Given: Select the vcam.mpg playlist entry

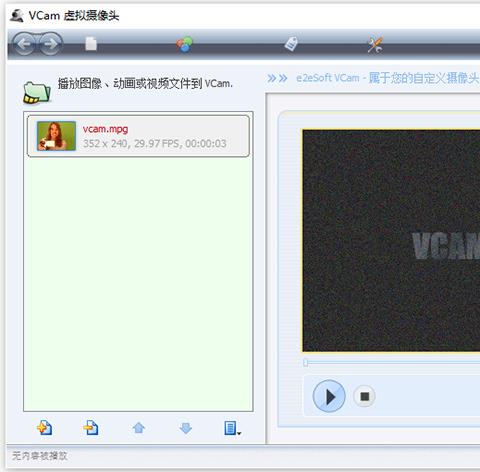Looking at the screenshot, I should [138, 136].
